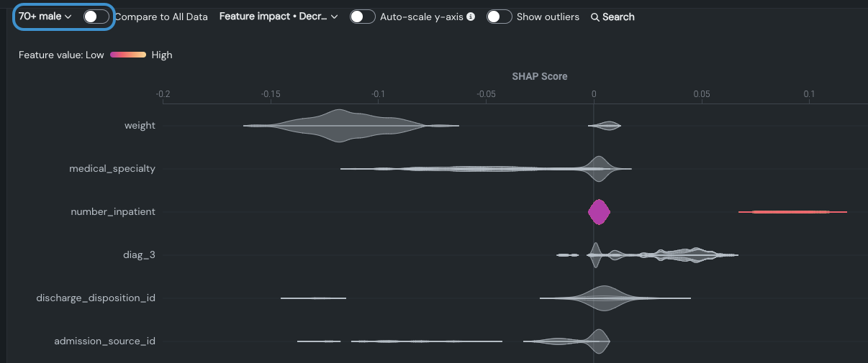This screenshot has width=868, height=363.
Task: Turn on the Show outliers switch
Action: [499, 17]
